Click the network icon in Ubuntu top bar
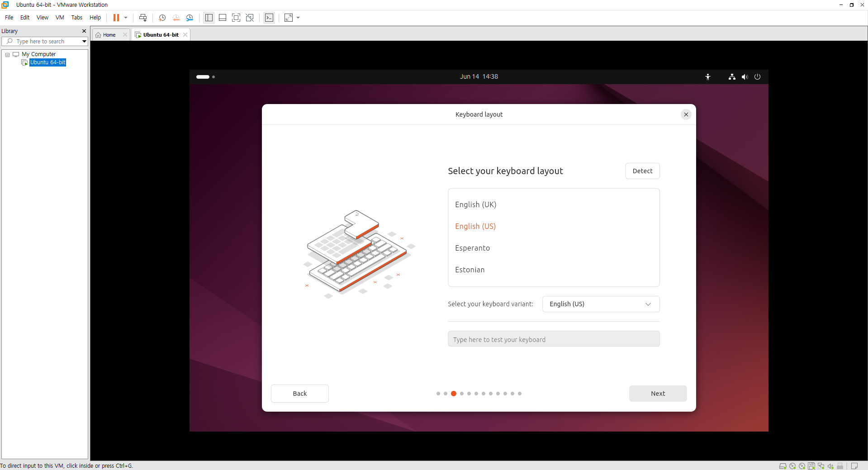The image size is (868, 470). [x=732, y=77]
